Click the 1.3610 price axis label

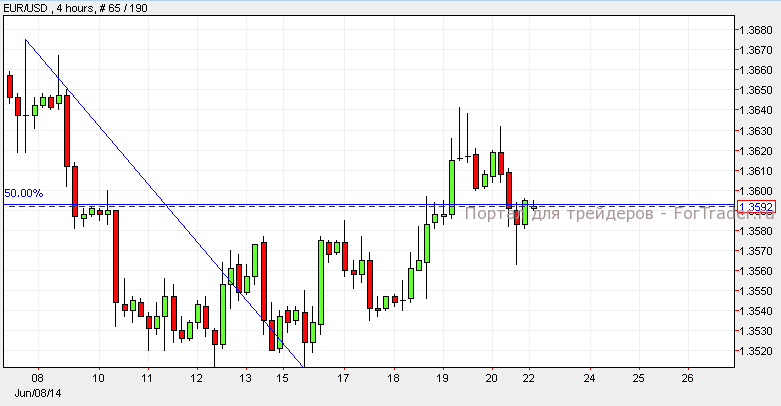756,171
